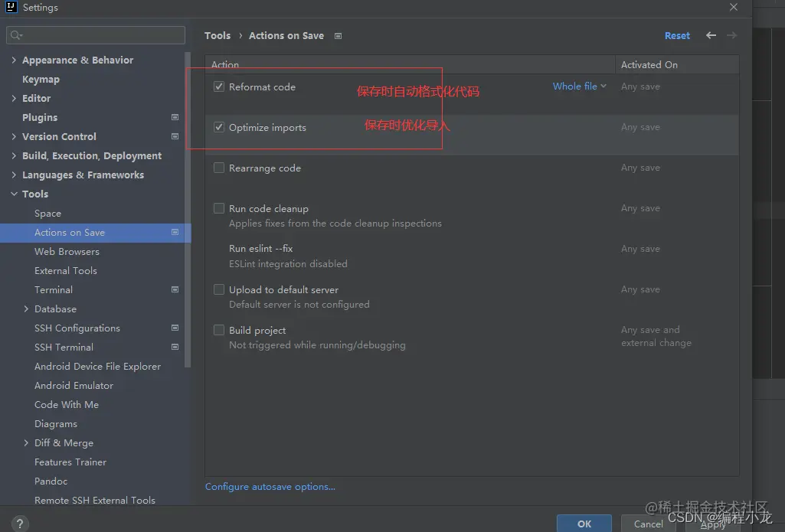
Task: Open Diagrams settings
Action: pyautogui.click(x=56, y=424)
